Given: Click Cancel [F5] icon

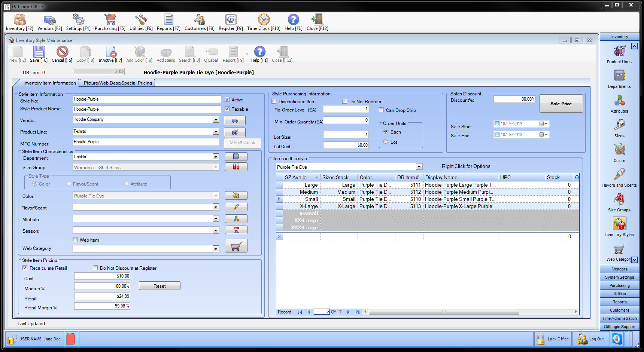Looking at the screenshot, I should pos(62,54).
